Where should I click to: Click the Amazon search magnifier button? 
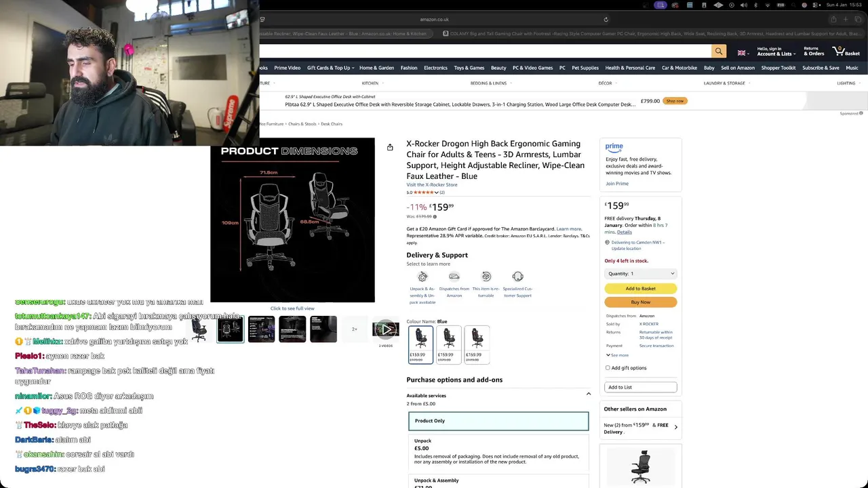point(718,52)
